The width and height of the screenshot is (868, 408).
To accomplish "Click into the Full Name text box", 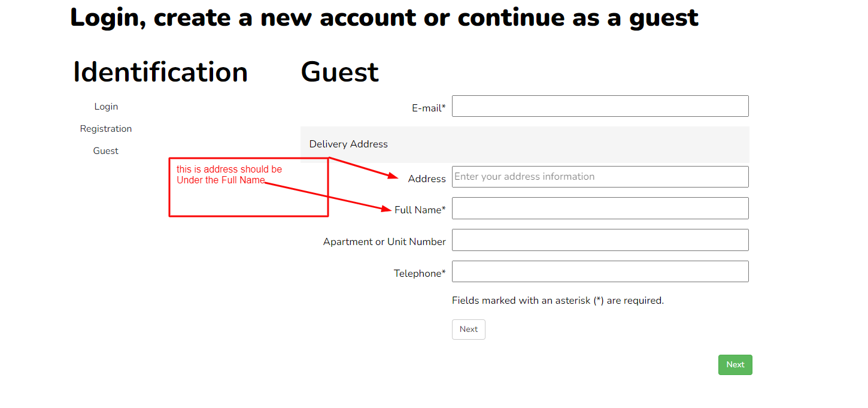I will pyautogui.click(x=600, y=208).
